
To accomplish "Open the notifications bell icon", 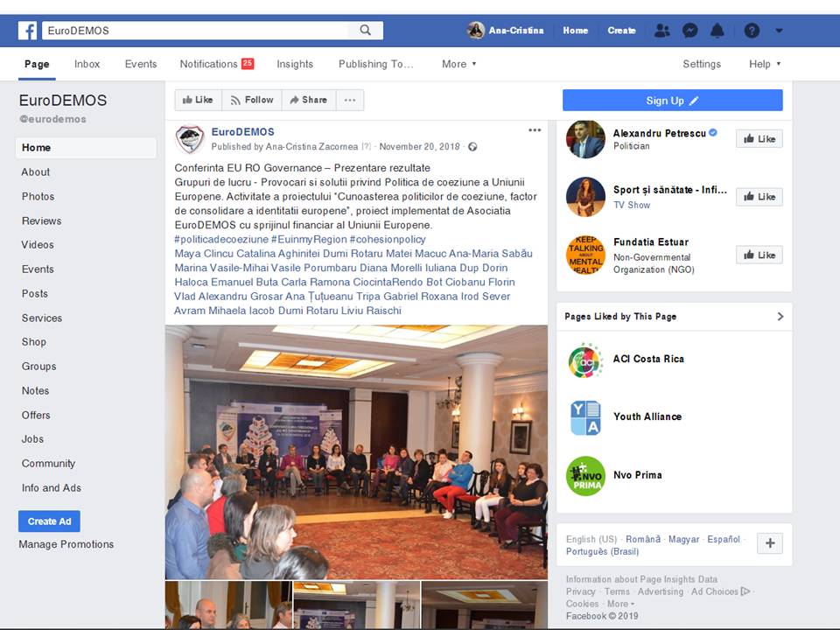I will coord(717,31).
